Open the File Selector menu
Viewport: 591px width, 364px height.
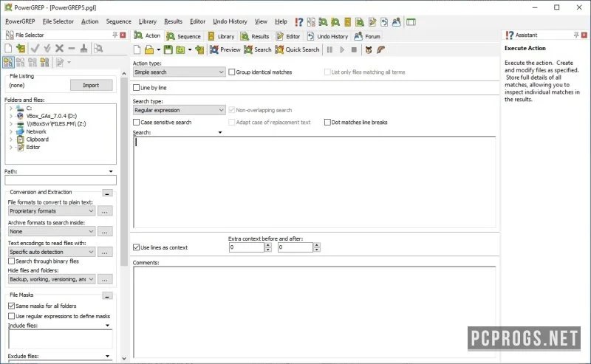[58, 21]
